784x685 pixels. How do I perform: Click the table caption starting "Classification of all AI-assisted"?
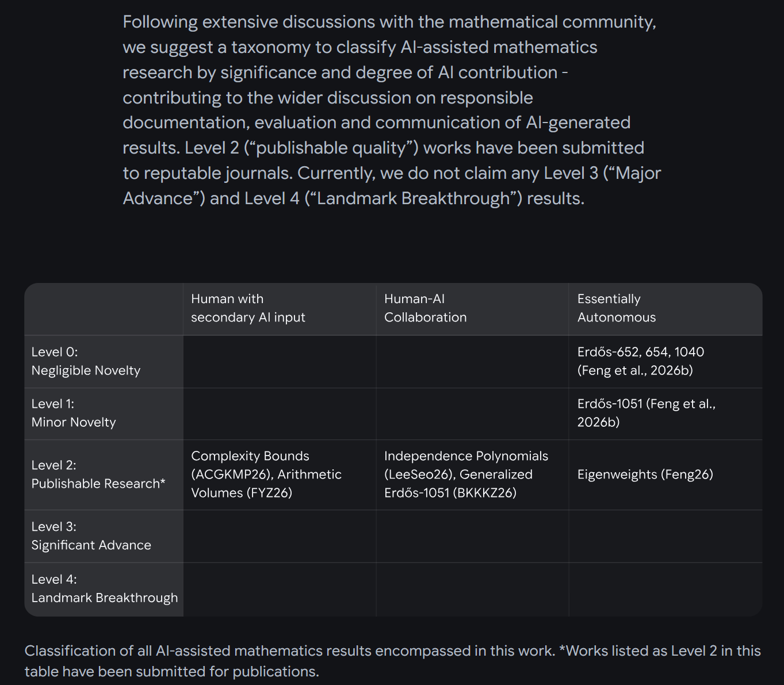coord(392,661)
